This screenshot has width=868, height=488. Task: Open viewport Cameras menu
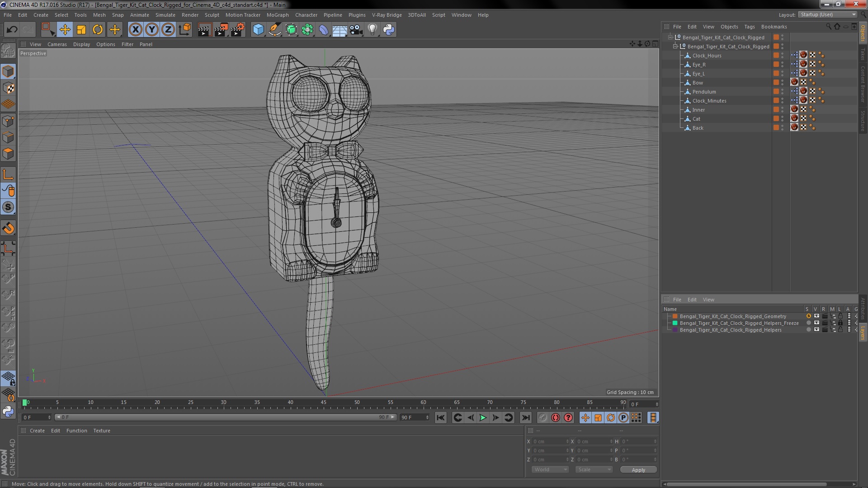(x=57, y=44)
